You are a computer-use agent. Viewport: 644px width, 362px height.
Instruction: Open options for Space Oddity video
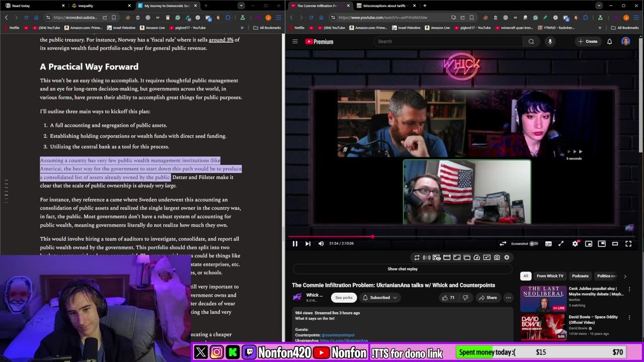click(x=629, y=318)
